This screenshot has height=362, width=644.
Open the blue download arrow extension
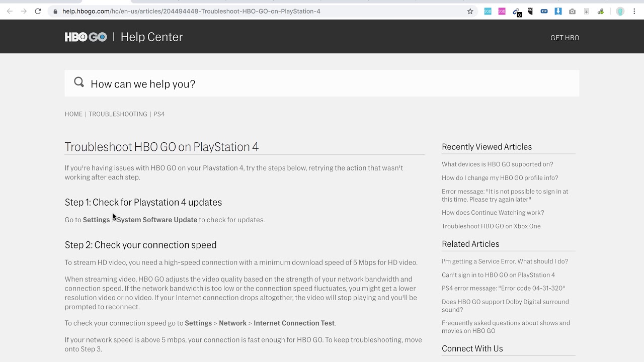click(x=558, y=11)
